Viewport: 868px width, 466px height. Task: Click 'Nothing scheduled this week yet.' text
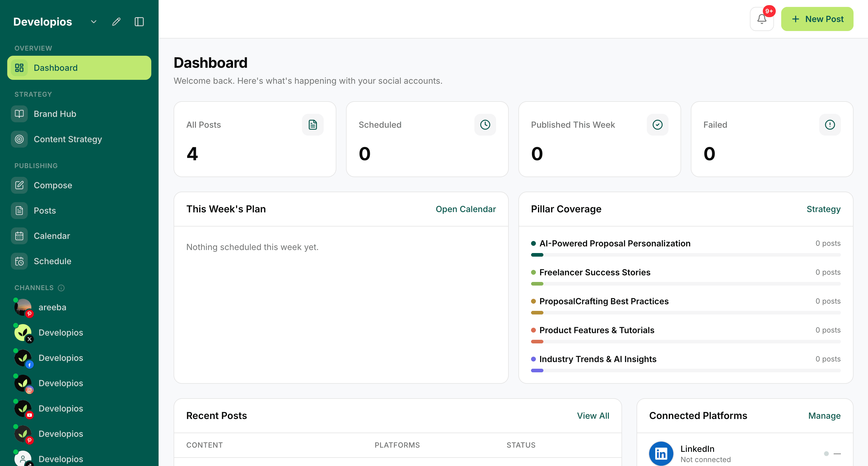click(252, 247)
